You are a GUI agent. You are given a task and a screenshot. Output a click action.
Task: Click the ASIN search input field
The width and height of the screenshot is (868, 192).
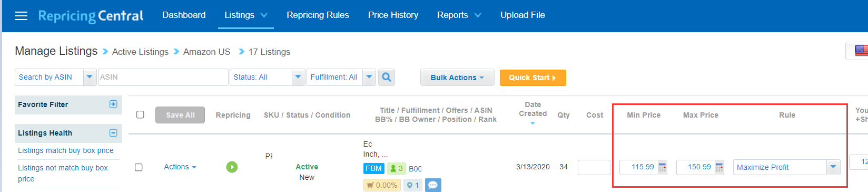click(163, 77)
